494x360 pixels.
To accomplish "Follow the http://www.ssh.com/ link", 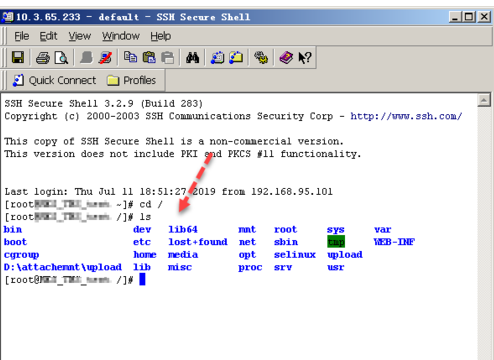I will pos(406,116).
